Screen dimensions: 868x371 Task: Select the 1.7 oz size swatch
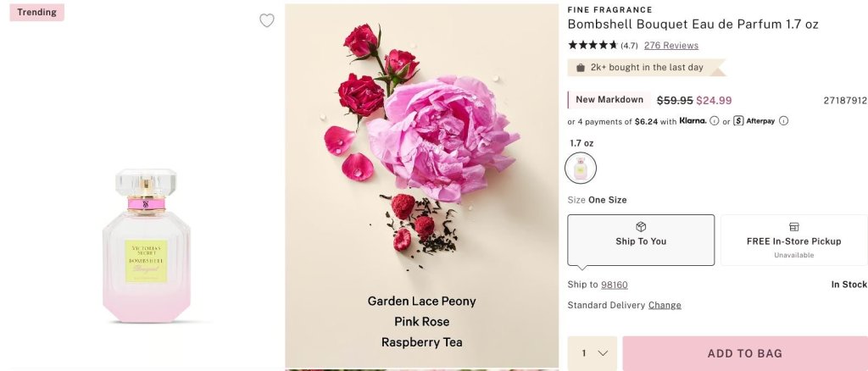pos(581,168)
